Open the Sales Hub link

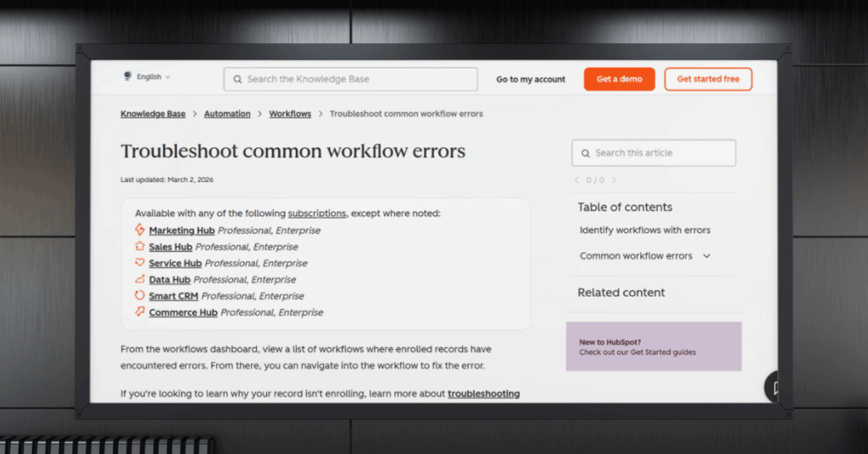coord(170,247)
